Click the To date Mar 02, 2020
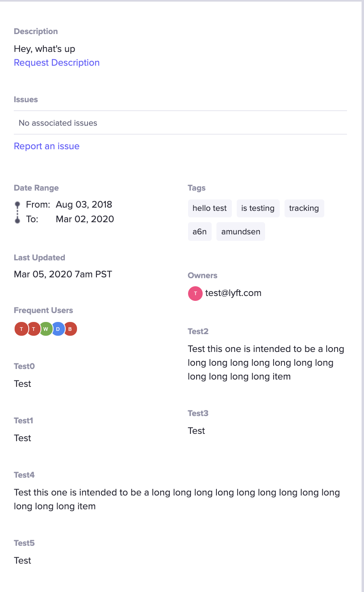Screen dimensions: 364x592 pyautogui.click(x=85, y=219)
